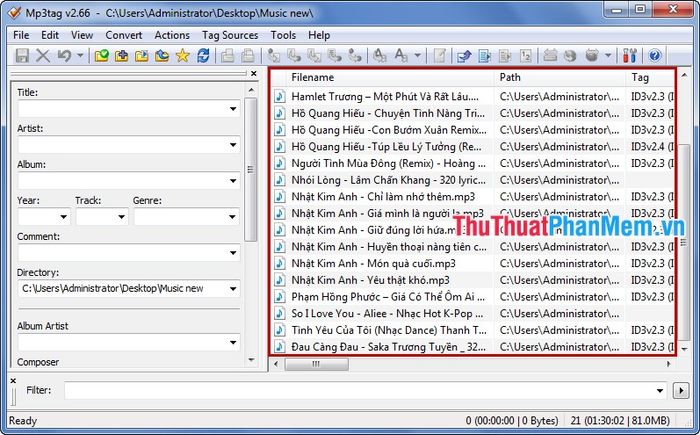The width and height of the screenshot is (700, 435).
Task: Sort by the Tag column header
Action: (651, 77)
